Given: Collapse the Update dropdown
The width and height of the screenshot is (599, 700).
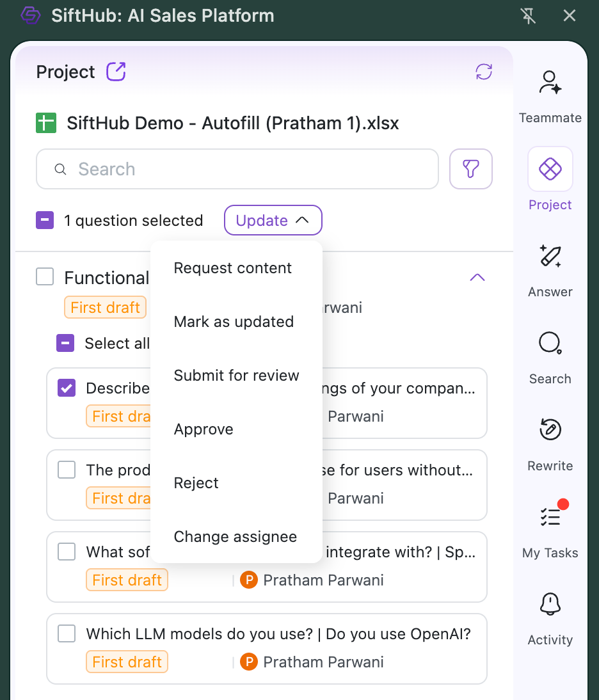Looking at the screenshot, I should 273,221.
